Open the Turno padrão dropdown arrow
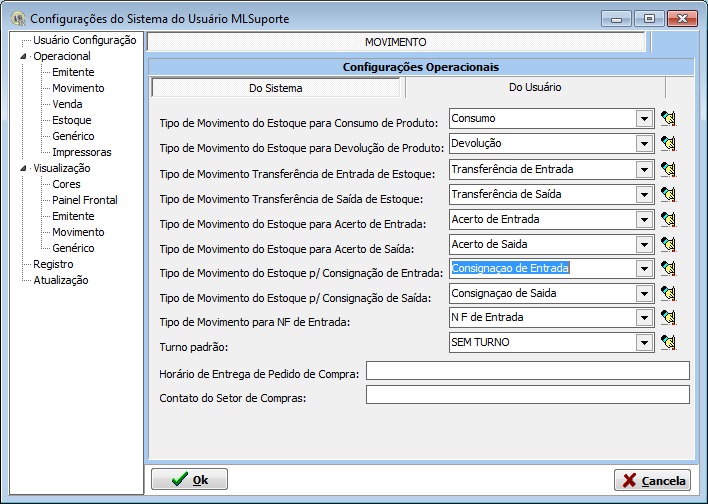This screenshot has width=708, height=504. 644,343
